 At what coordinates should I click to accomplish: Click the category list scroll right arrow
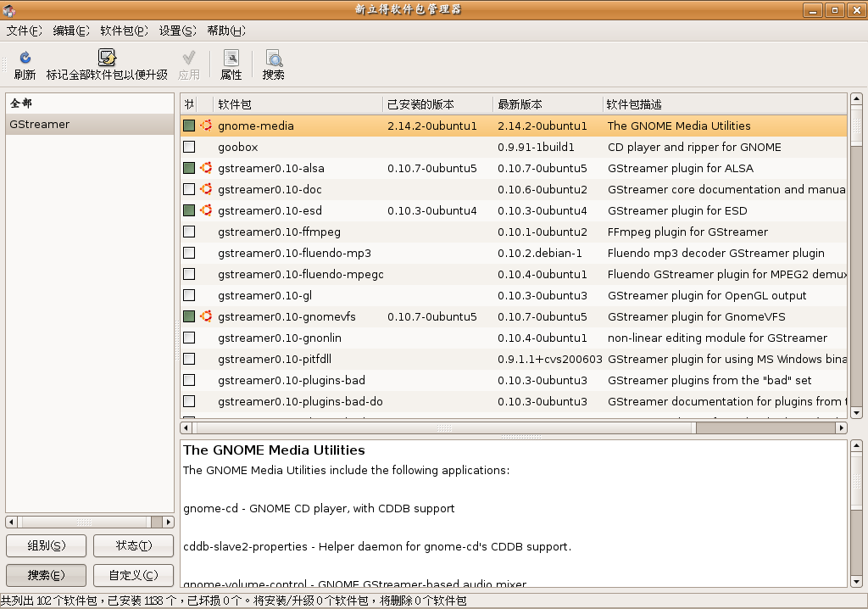[169, 522]
